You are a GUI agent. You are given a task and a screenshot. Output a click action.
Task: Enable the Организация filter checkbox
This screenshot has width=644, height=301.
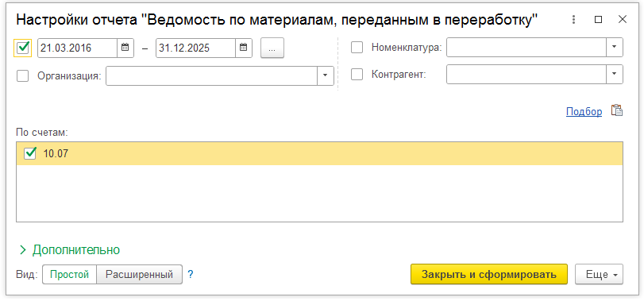click(x=22, y=75)
